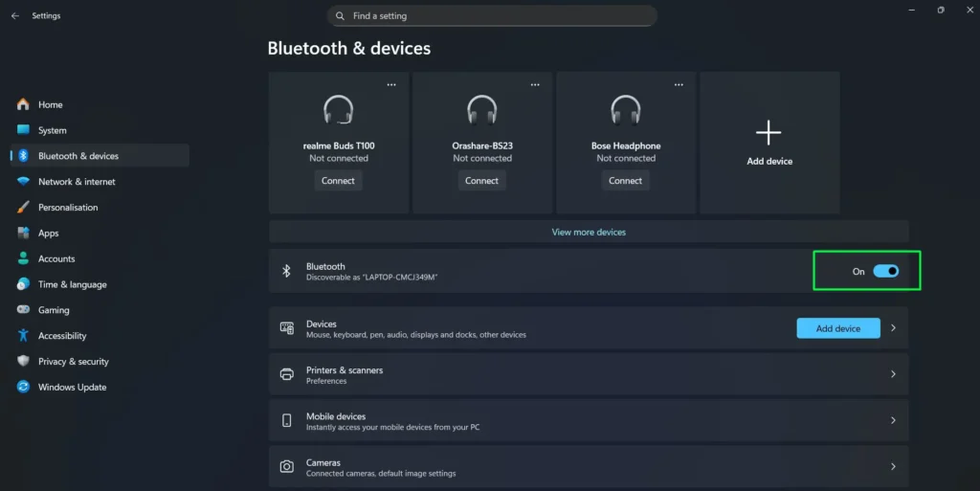980x491 pixels.
Task: Open View more devices link
Action: pos(589,232)
